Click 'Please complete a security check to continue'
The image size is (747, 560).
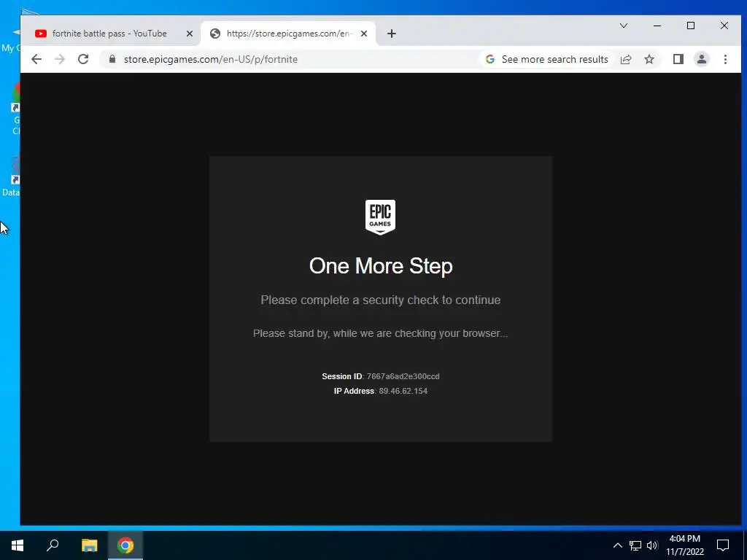381,300
